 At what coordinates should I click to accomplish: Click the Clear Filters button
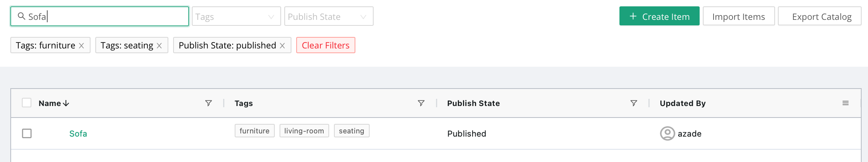326,45
